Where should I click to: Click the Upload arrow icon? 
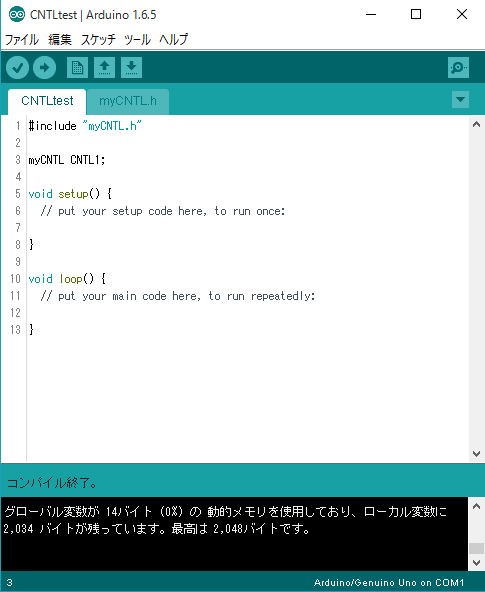pos(45,68)
